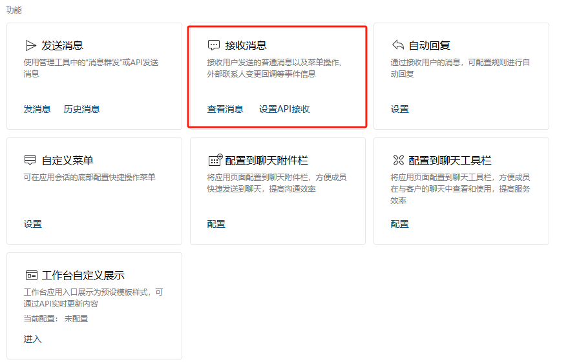Open 设置 link under 自动回复
The image size is (588, 364).
pos(400,109)
